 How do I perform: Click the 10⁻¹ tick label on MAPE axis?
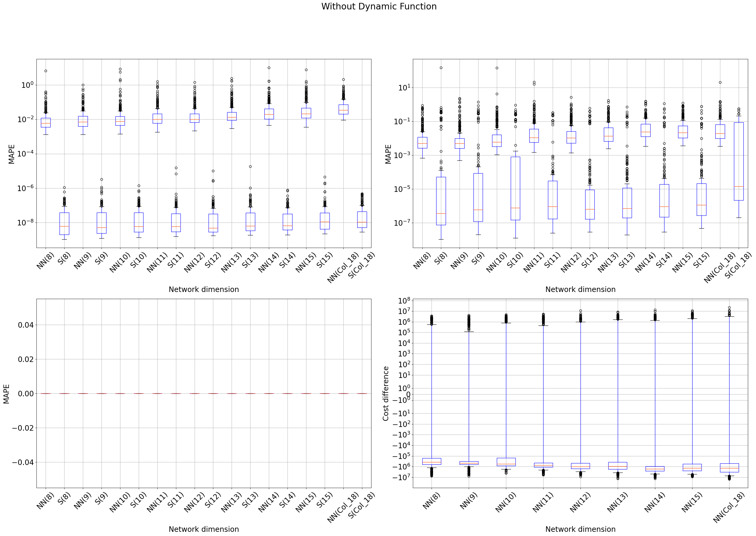coord(402,121)
